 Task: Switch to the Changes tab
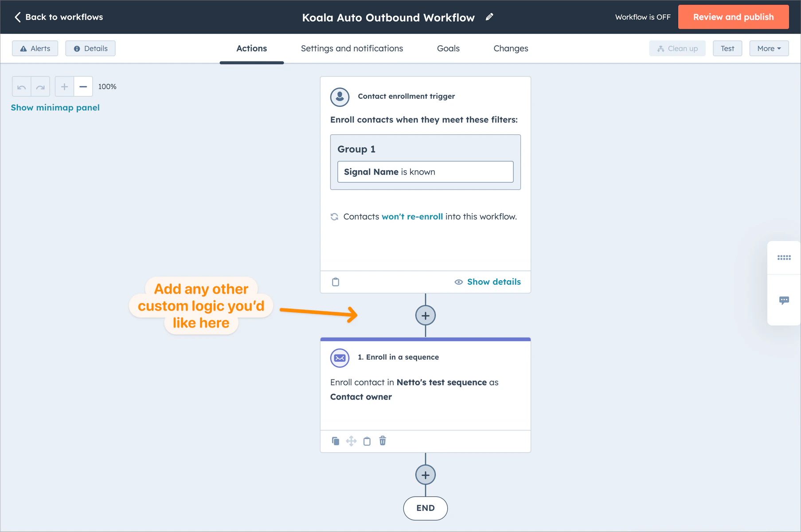(510, 48)
